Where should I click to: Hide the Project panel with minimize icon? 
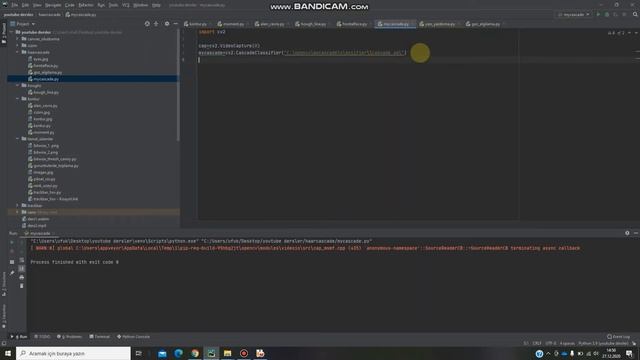[176, 24]
